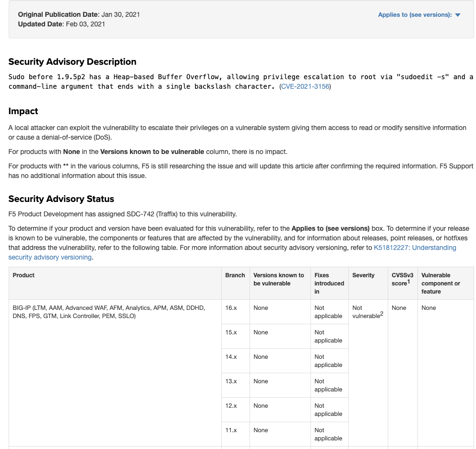Click the Security Advisory Status heading
The image size is (476, 449).
coord(61,199)
